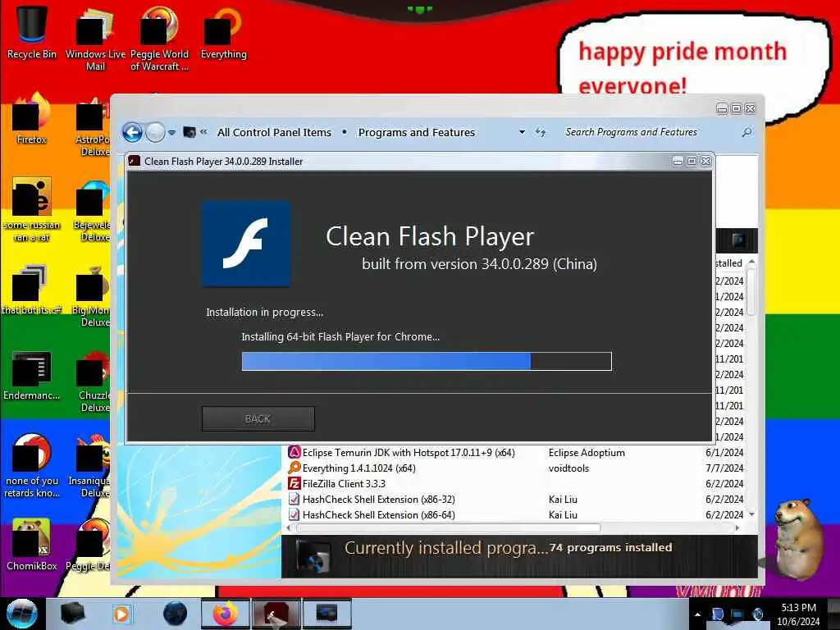Viewport: 840px width, 630px height.
Task: Open the Insaniquarium Deluxe desktop shortcut
Action: coord(90,465)
